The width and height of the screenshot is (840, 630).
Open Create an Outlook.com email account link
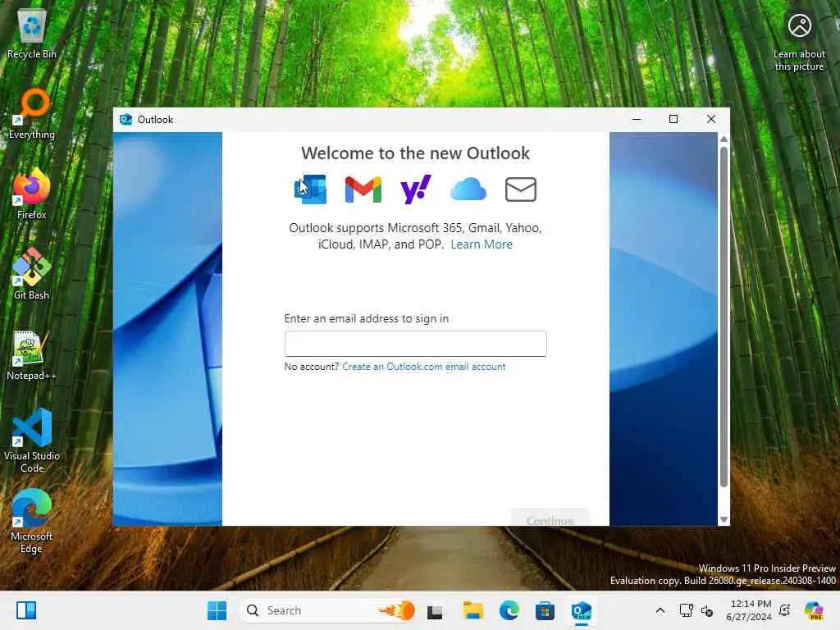(x=423, y=367)
